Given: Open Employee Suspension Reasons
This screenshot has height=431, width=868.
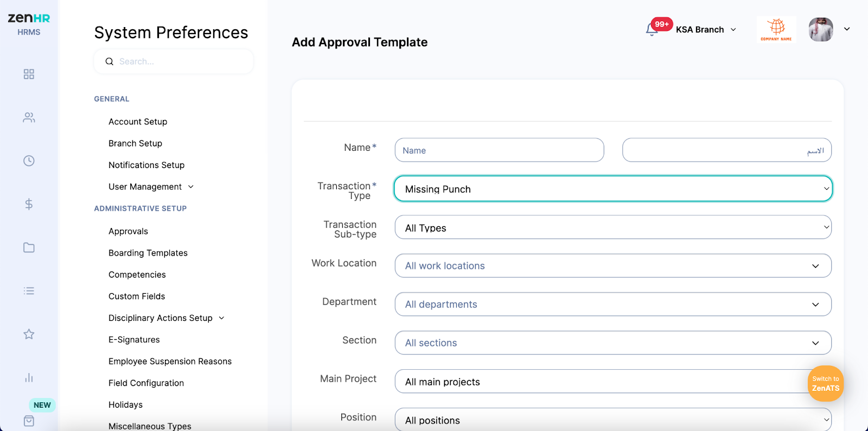Looking at the screenshot, I should tap(170, 361).
